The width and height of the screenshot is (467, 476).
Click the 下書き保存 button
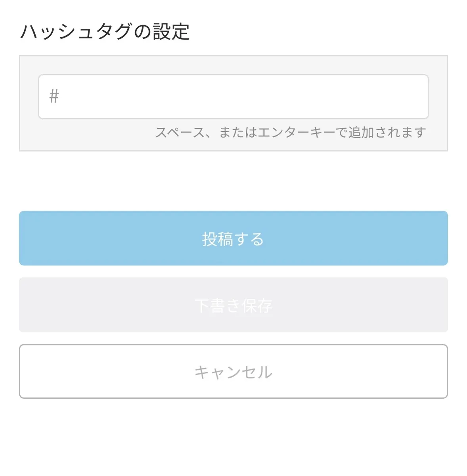233,305
